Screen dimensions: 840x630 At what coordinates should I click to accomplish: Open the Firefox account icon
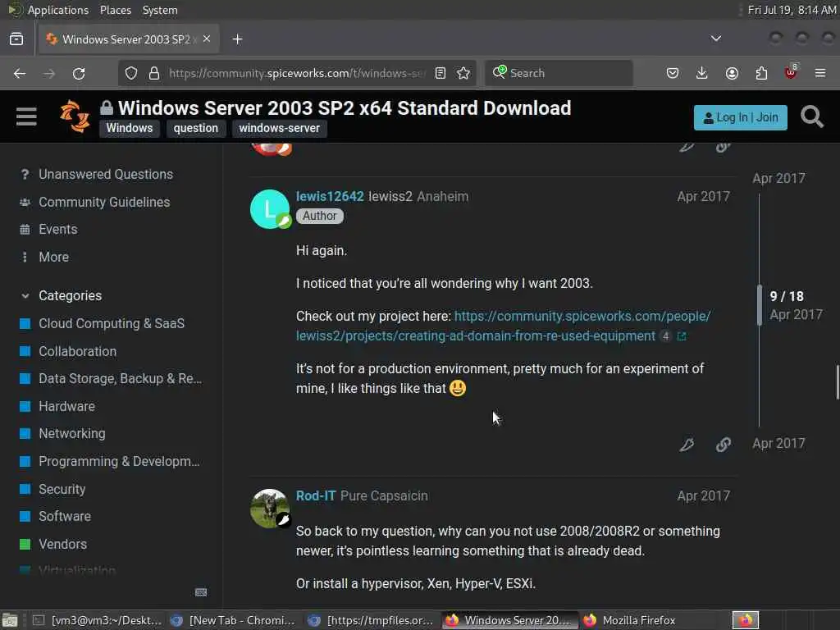[732, 73]
